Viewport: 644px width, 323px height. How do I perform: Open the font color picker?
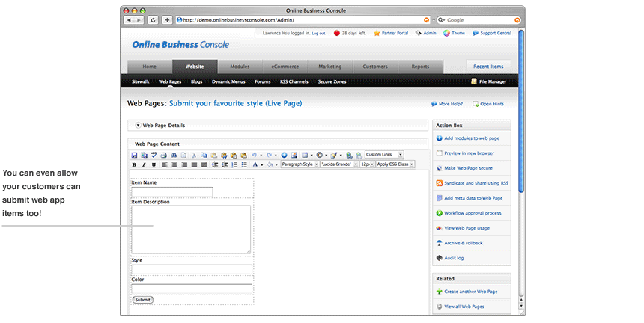(x=255, y=164)
